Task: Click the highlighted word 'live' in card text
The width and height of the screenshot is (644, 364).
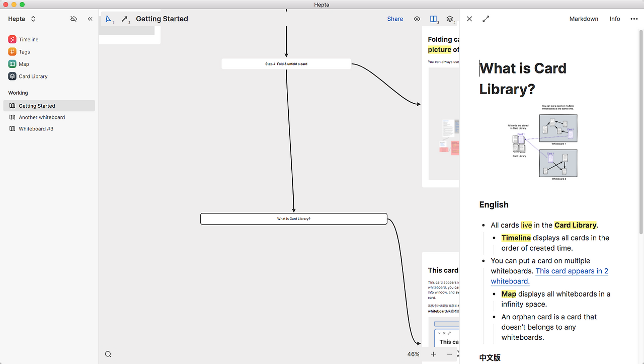Action: click(x=526, y=226)
